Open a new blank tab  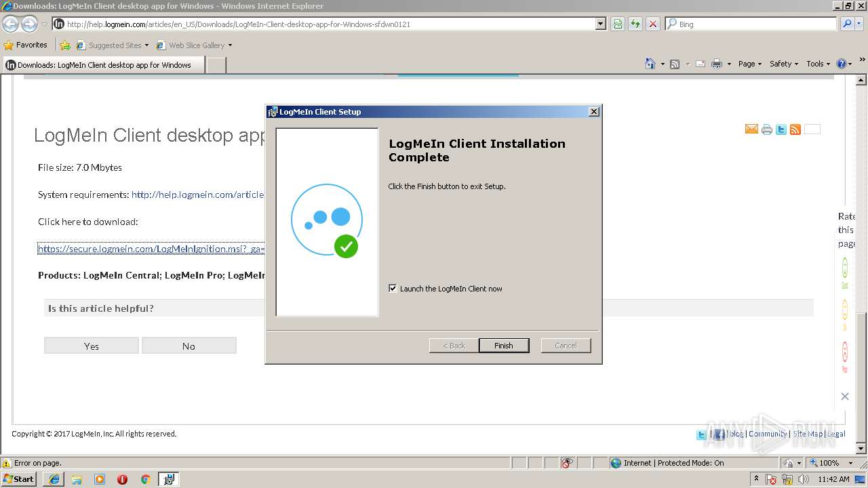pyautogui.click(x=216, y=65)
